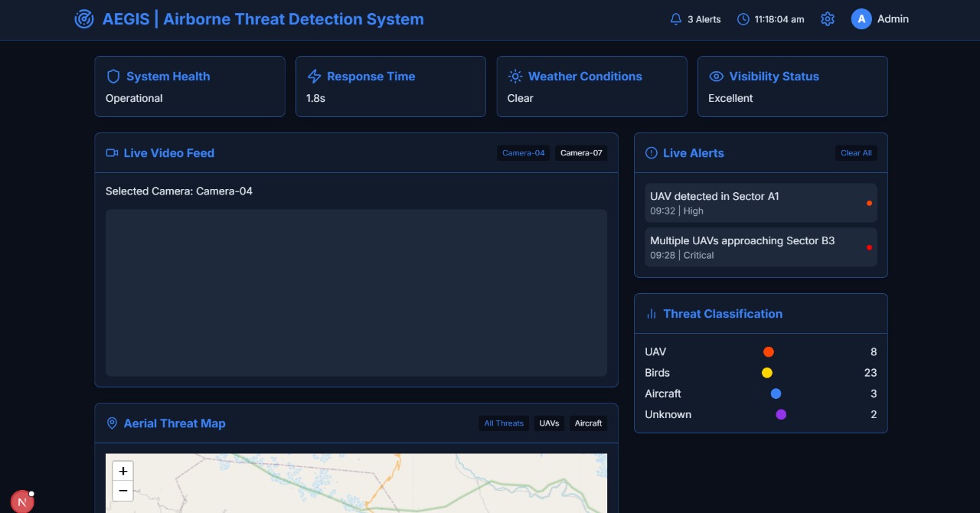This screenshot has height=513, width=980.
Task: Click the orange UAV color dot
Action: coord(769,352)
